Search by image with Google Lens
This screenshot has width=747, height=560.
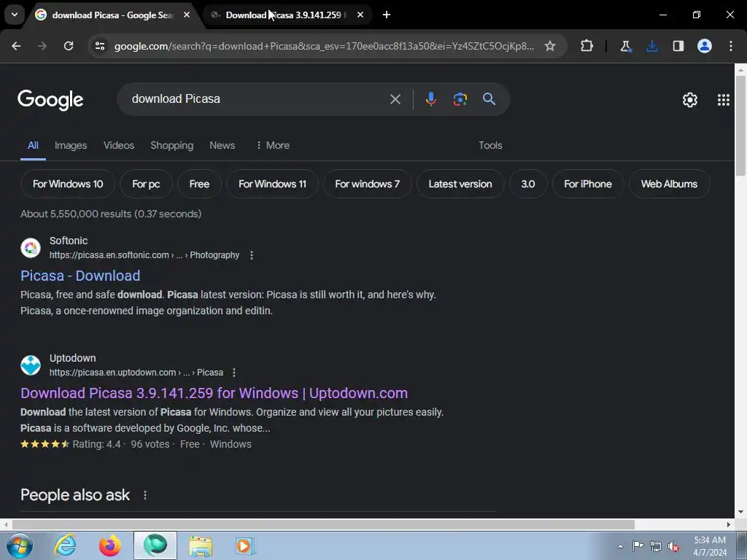click(x=460, y=99)
